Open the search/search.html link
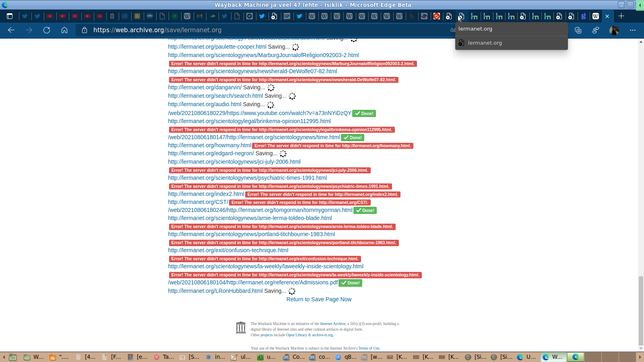 215,96
